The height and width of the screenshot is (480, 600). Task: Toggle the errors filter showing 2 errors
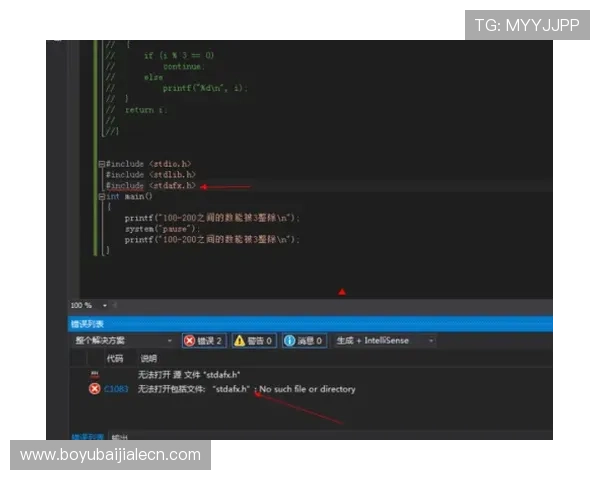[204, 341]
